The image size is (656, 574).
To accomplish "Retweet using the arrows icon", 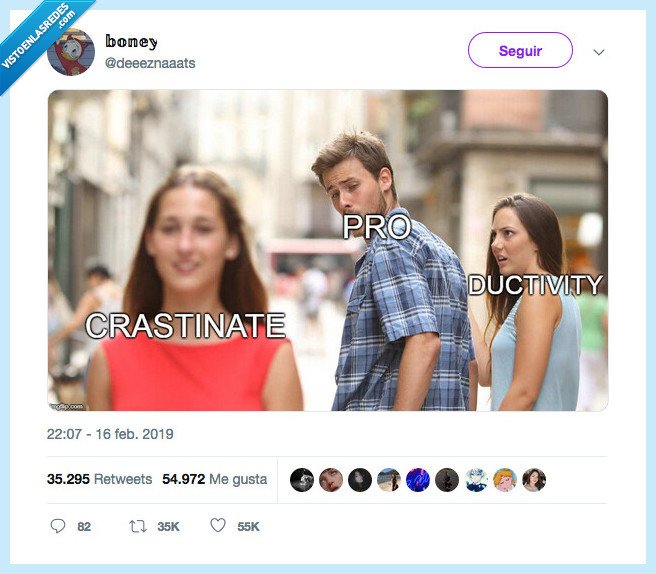I will 138,526.
